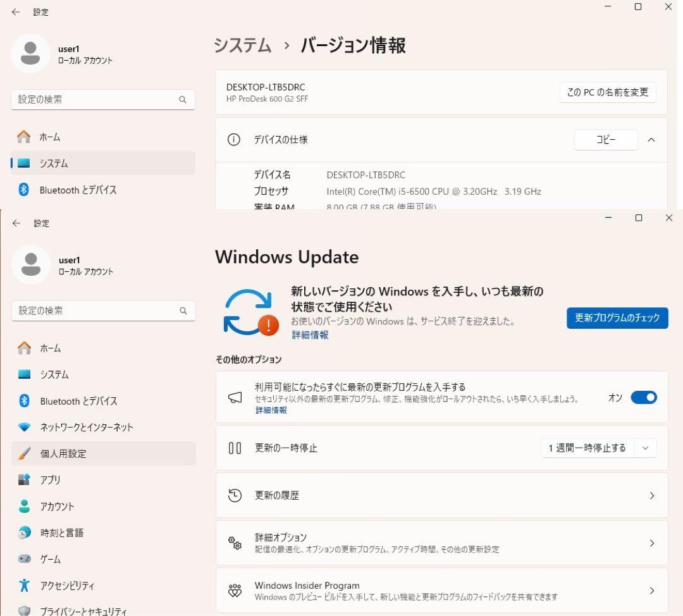Open the 更新の一時停止 duration dropdown
The width and height of the screenshot is (683, 616).
(x=645, y=448)
